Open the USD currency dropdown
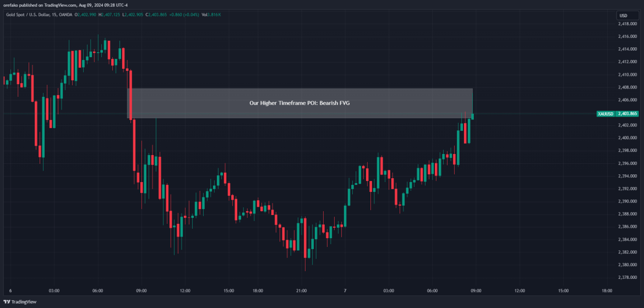 [x=623, y=15]
